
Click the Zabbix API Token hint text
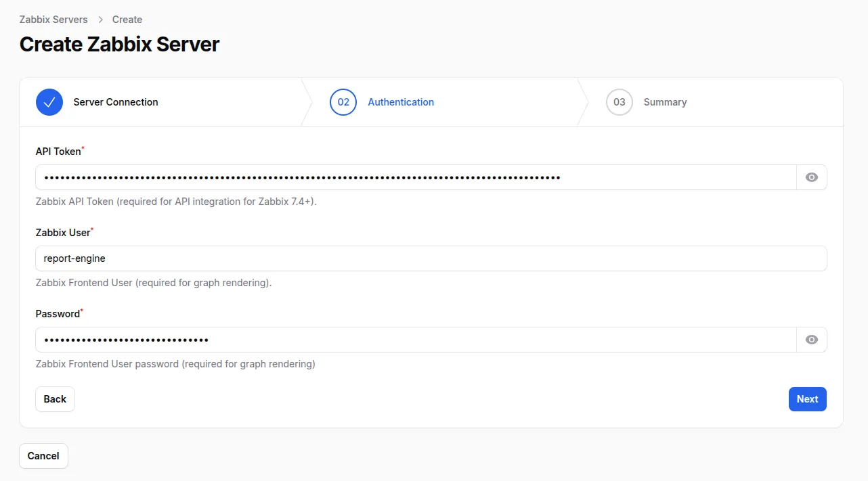176,202
